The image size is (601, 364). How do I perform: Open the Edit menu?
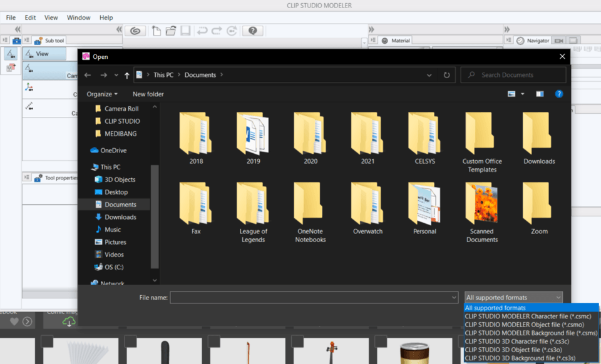(x=30, y=18)
